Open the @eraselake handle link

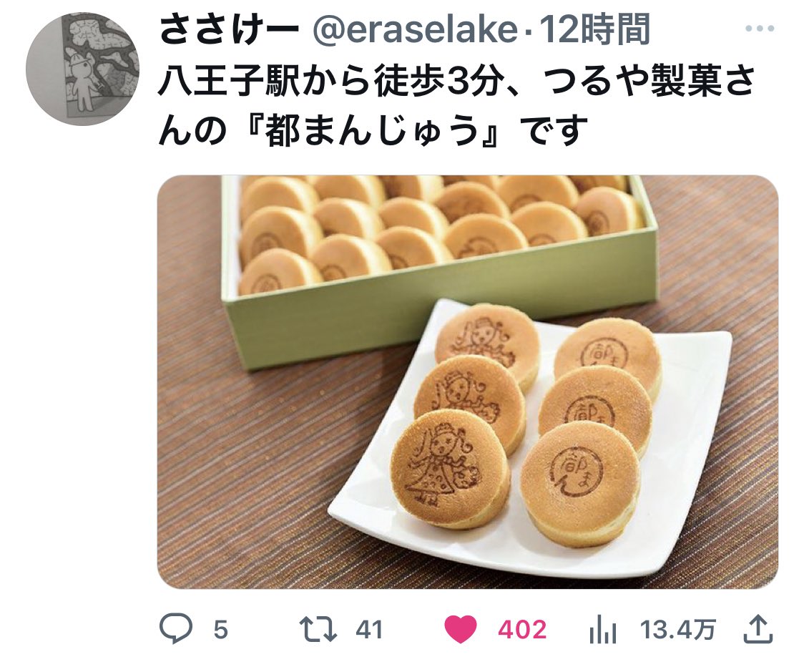click(x=414, y=29)
